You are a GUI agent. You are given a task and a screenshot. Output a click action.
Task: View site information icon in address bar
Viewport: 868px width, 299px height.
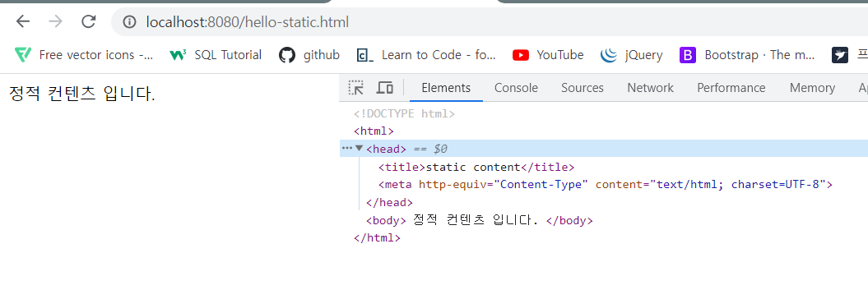coord(129,22)
